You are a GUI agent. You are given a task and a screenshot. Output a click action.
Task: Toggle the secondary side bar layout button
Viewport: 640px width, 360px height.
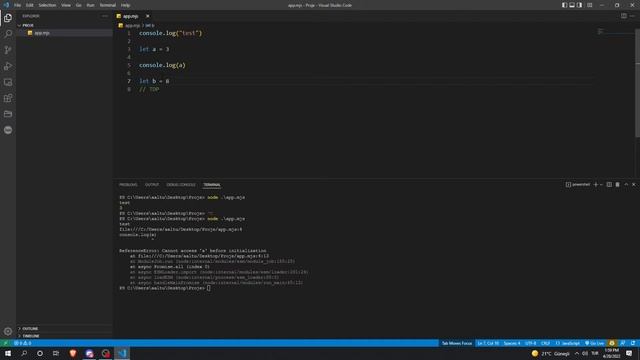click(580, 5)
